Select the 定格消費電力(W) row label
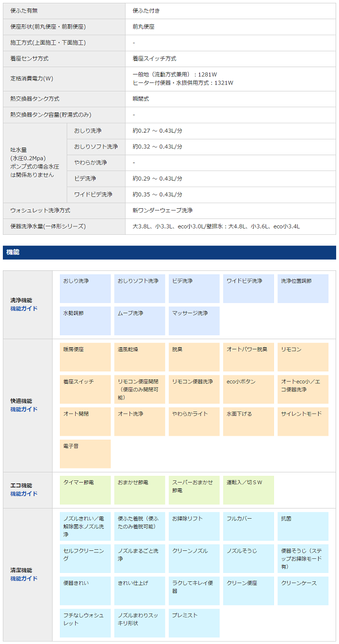The height and width of the screenshot is (644, 339). point(64,78)
